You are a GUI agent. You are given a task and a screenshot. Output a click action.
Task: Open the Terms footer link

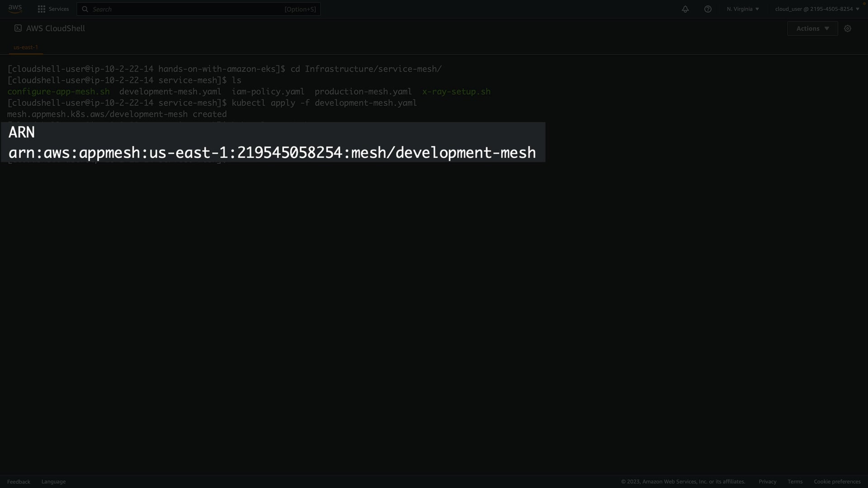tap(795, 482)
